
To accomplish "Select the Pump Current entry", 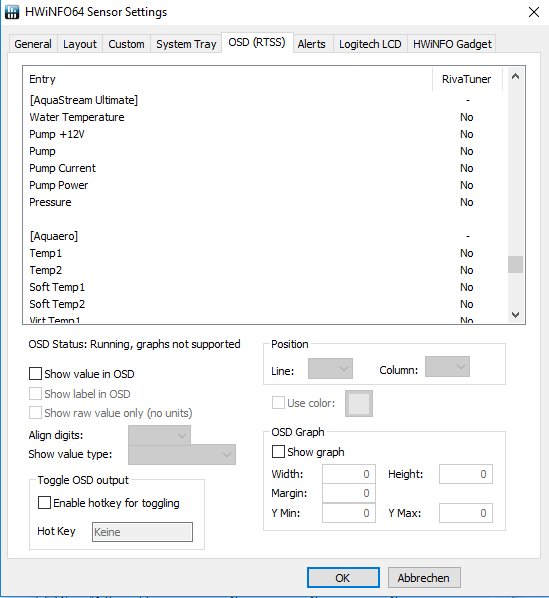I will click(265, 168).
